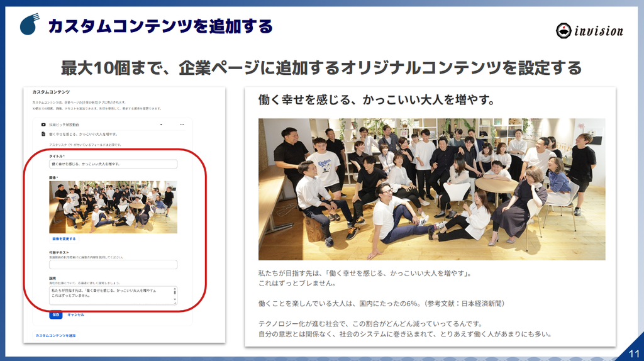644x361 pixels.
Task: Click the 画像を変更する button
Action: click(64, 238)
